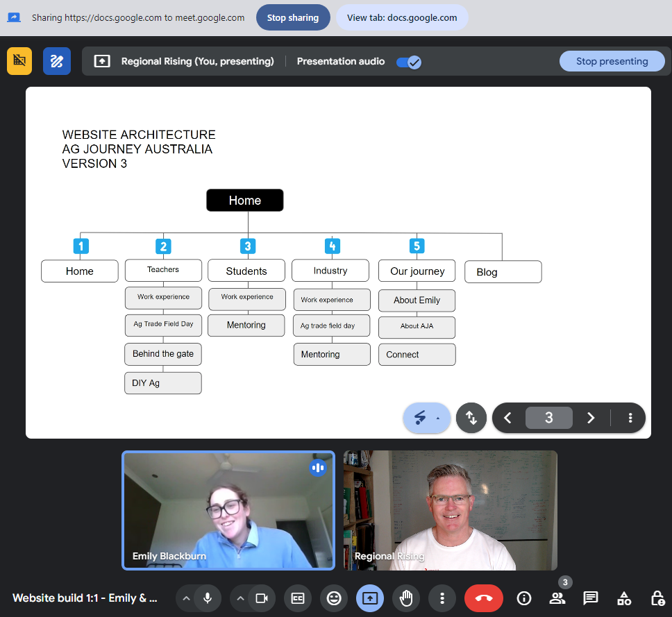Open microphone settings chevron
Viewport: 672px width, 617px height.
[186, 598]
